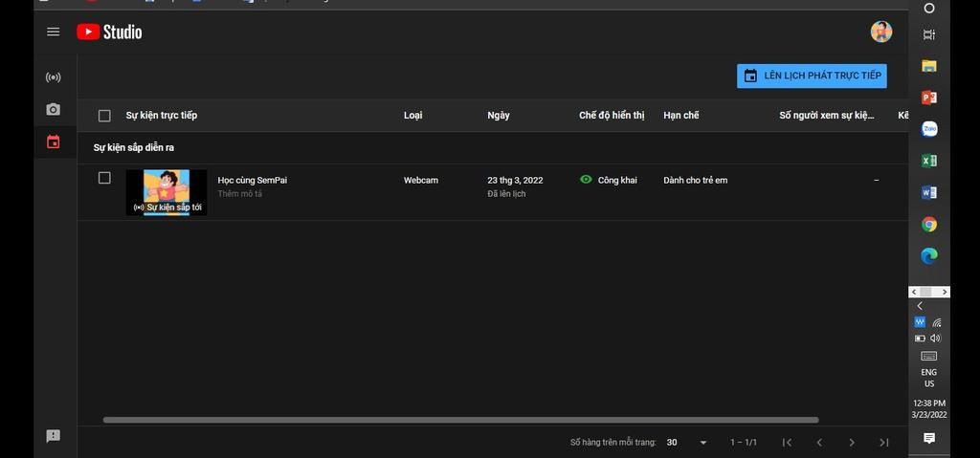
Task: Open the Windows notification center icon
Action: pos(929,438)
